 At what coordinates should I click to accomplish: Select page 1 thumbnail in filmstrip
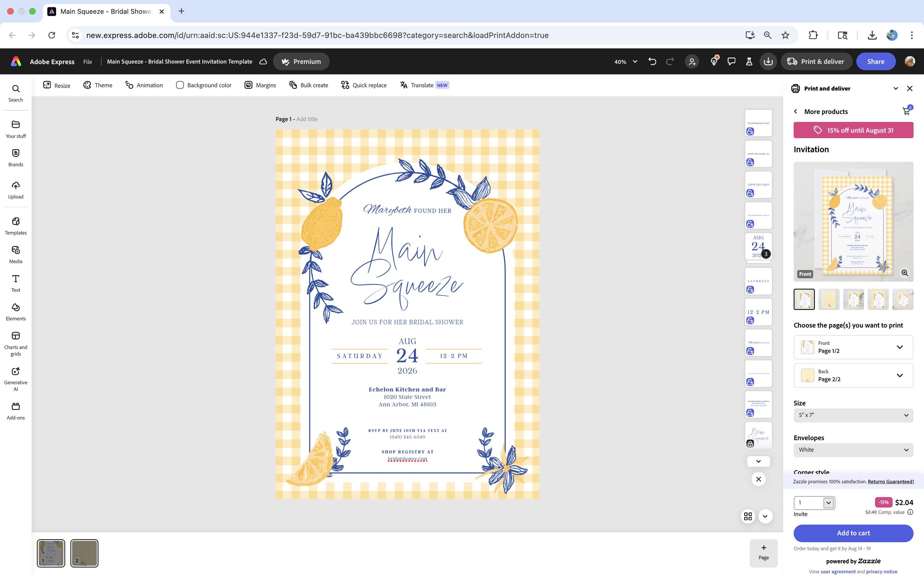(51, 553)
